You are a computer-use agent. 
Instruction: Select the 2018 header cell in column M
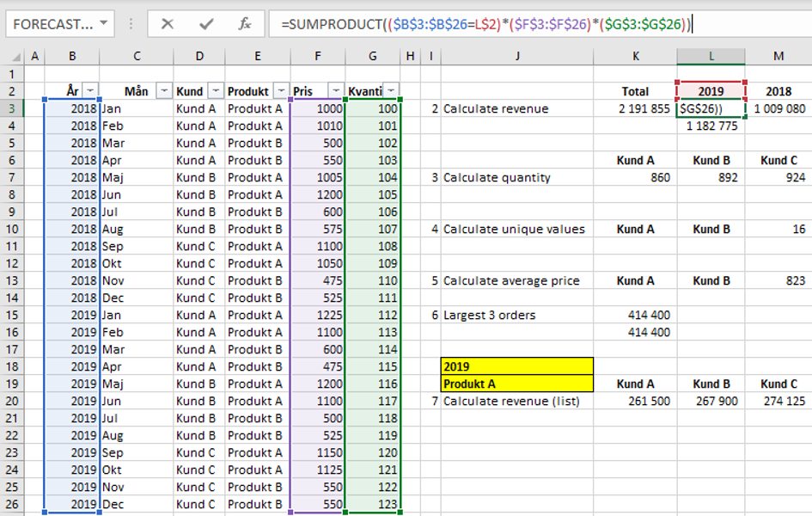[778, 91]
